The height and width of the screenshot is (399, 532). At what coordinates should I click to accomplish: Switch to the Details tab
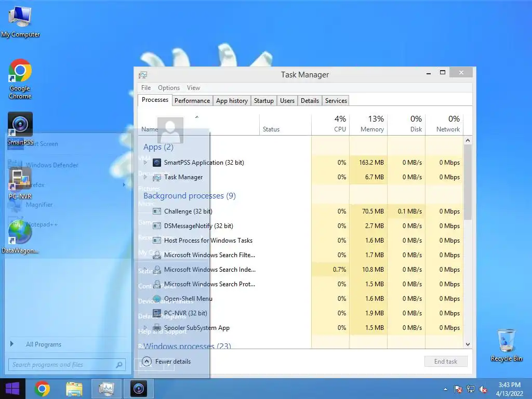[x=310, y=101]
